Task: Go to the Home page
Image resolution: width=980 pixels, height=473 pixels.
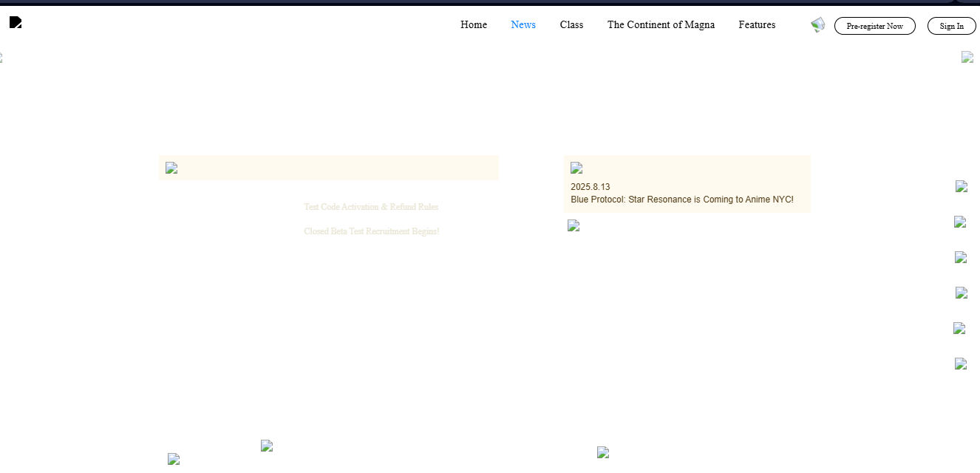Action: click(x=474, y=24)
